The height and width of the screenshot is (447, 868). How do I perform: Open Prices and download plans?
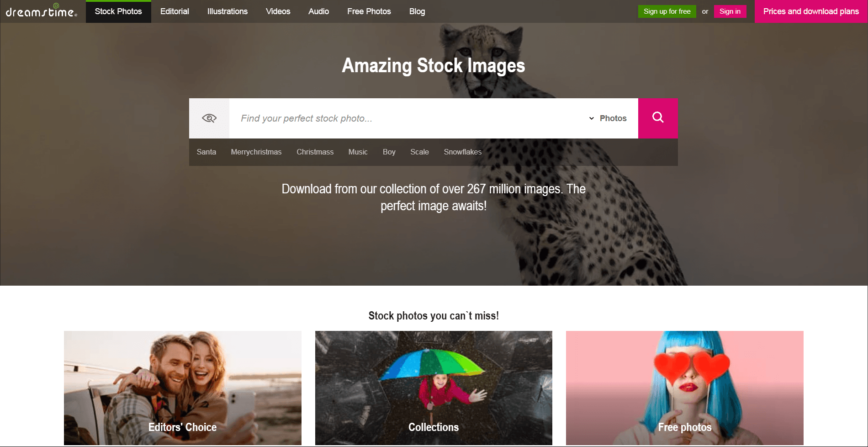tap(811, 11)
